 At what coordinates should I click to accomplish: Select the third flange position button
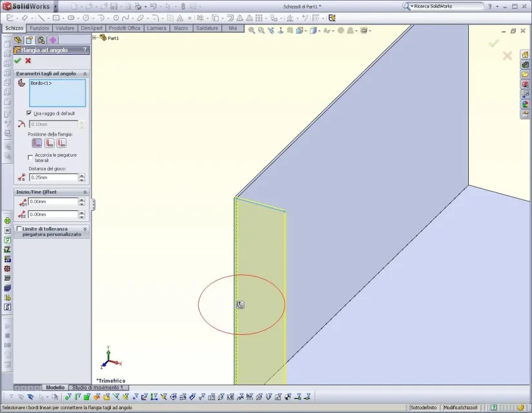(61, 143)
